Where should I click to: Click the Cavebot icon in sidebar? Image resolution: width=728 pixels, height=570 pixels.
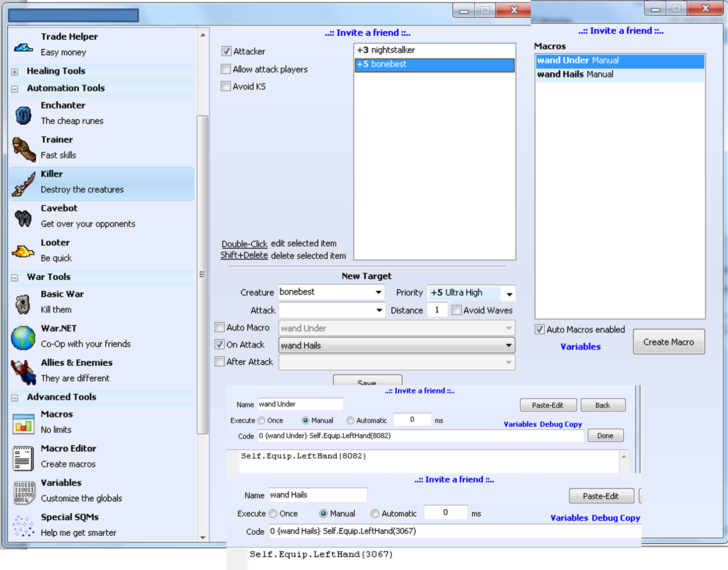(23, 218)
